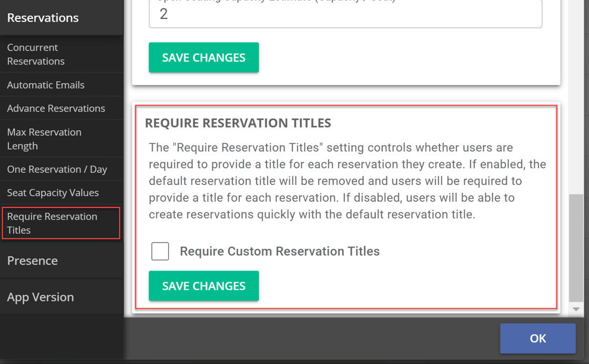Save changes in Require Reservation Titles section
This screenshot has height=364, width=589.
[204, 286]
